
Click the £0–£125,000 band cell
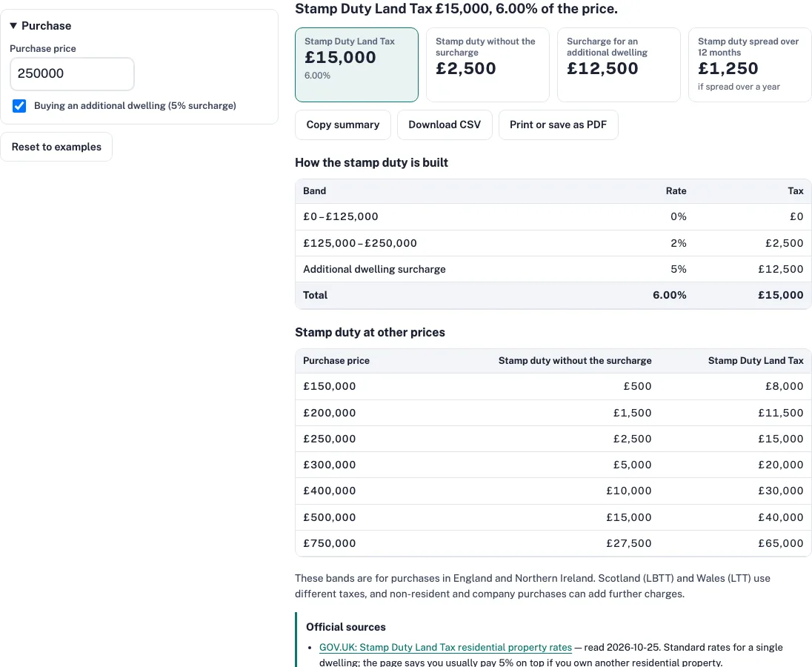341,217
